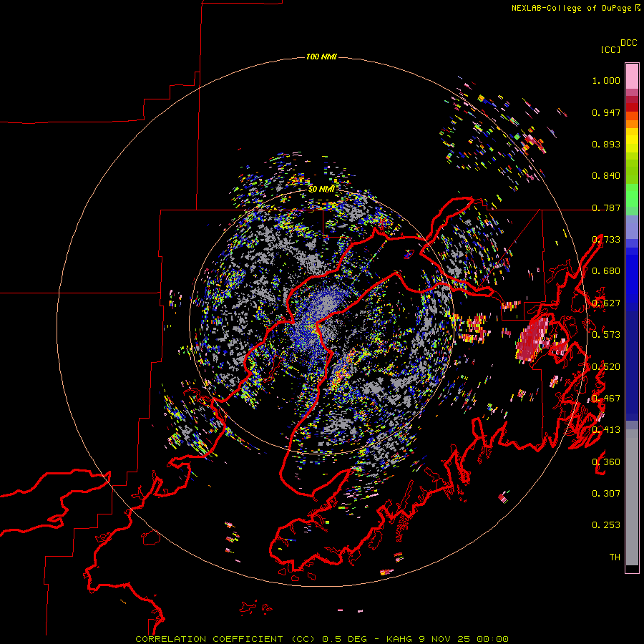Click the 0.360 color scale value
Viewport: 644px width, 644px height.
pos(606,462)
